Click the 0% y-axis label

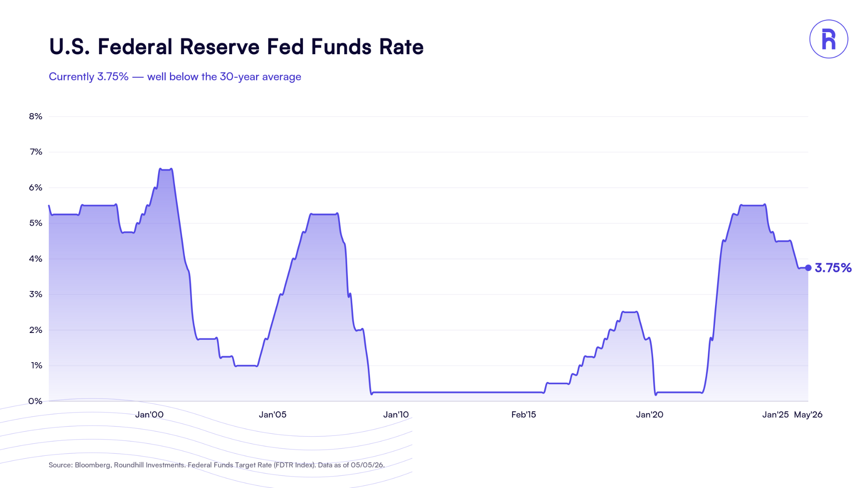click(36, 401)
